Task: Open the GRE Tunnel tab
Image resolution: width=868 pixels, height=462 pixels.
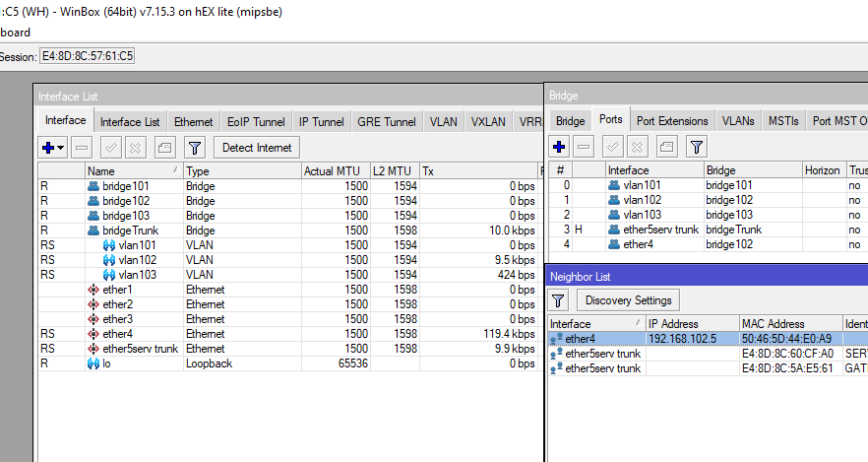Action: click(x=387, y=122)
